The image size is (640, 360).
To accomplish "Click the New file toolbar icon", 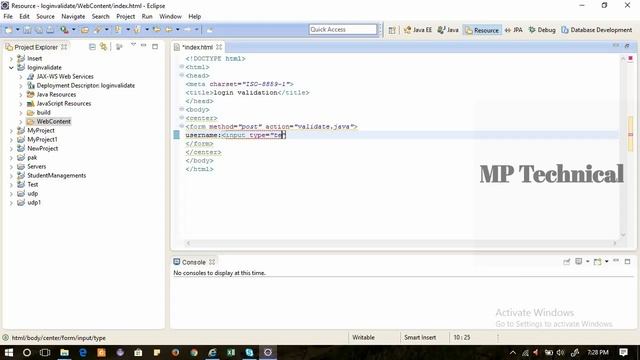I will 8,30.
